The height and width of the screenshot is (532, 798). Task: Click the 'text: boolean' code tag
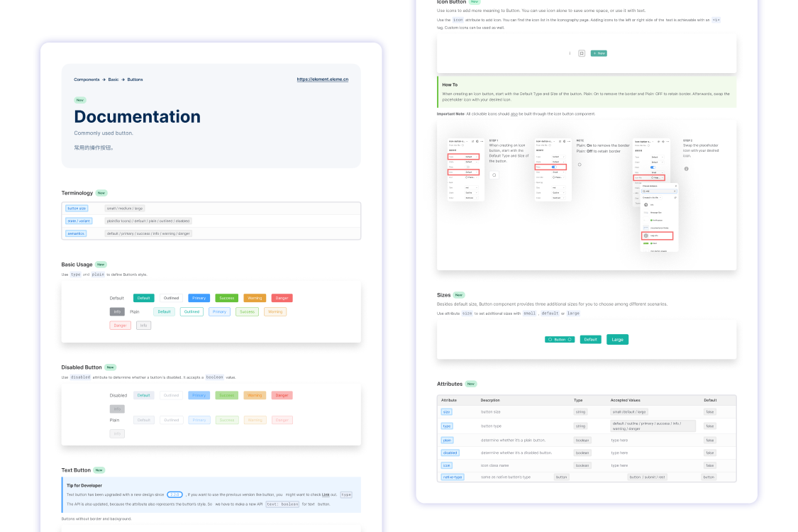(x=282, y=504)
